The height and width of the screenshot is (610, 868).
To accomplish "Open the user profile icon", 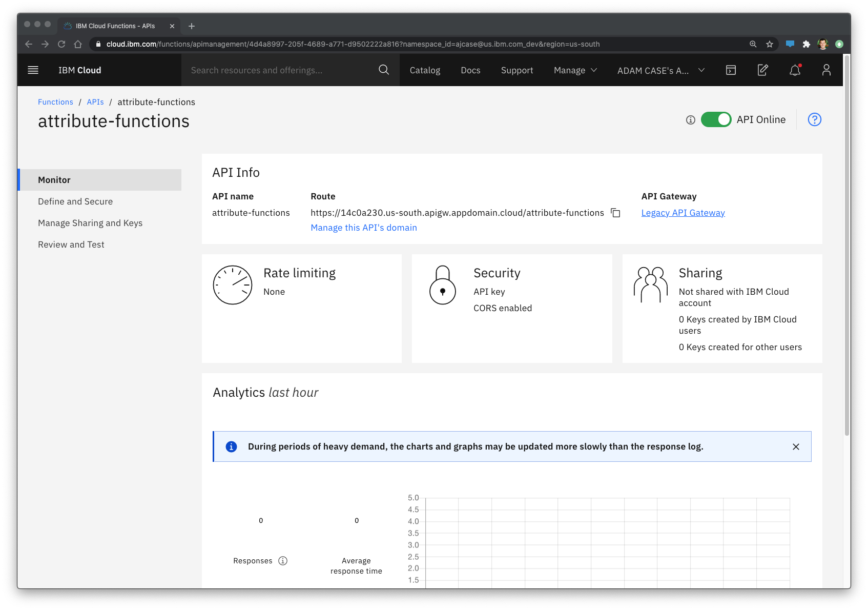I will click(826, 70).
